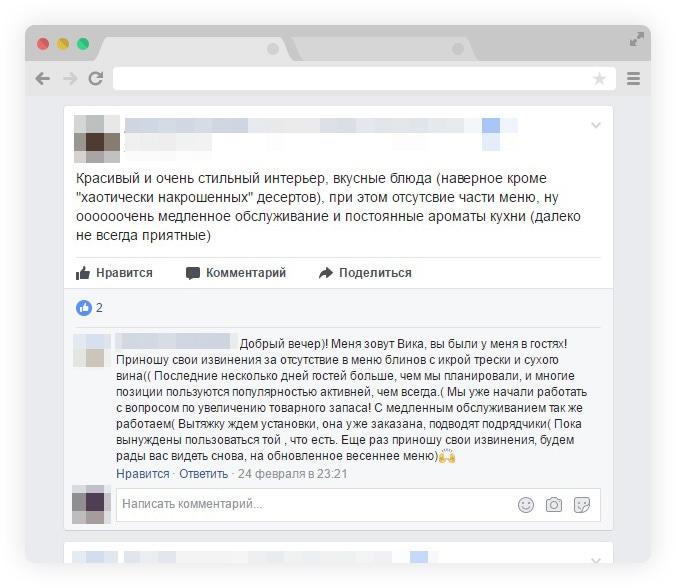Image resolution: width=676 pixels, height=588 pixels.
Task: Switch to the second browser tab
Action: 384,49
